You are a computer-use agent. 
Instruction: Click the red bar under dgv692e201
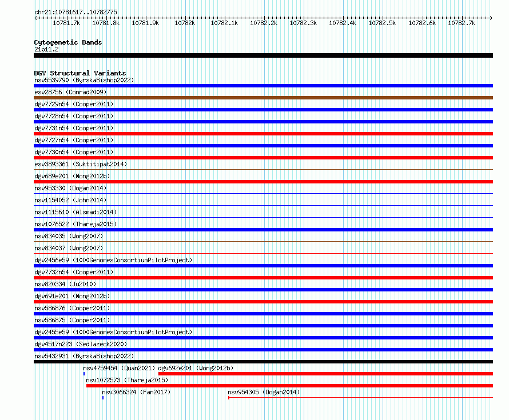click(x=325, y=374)
